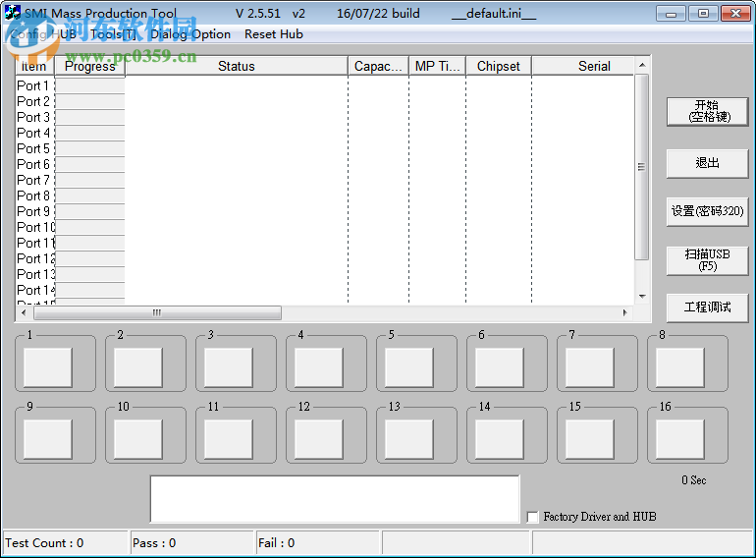The image size is (756, 558).
Task: Click the vertical scrollbar up arrow
Action: point(642,65)
